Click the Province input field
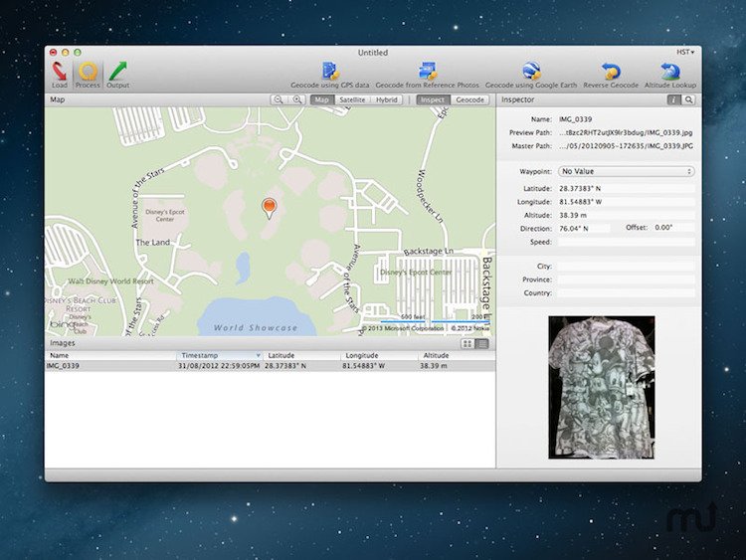746x560 pixels. pyautogui.click(x=626, y=280)
